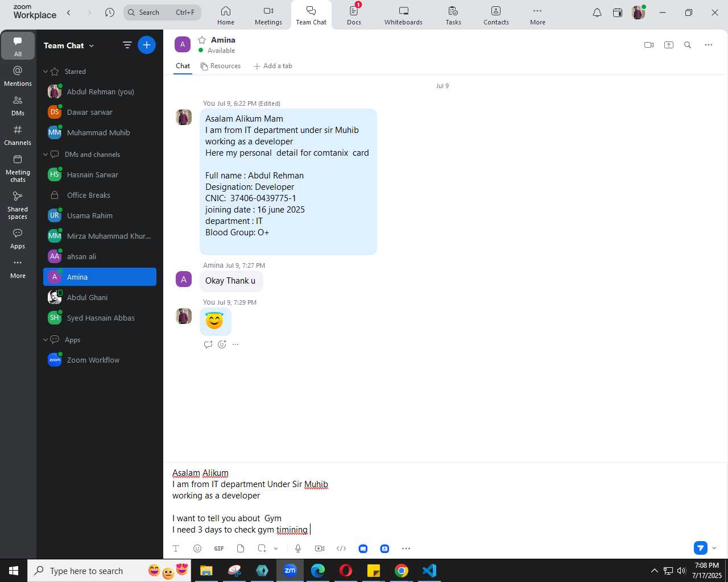
Task: Collapse the Starred section
Action: point(45,72)
